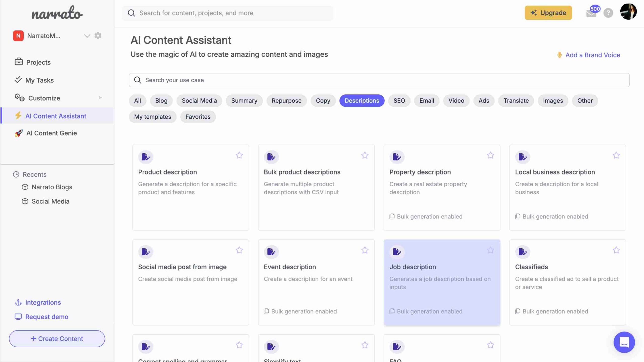The width and height of the screenshot is (644, 362).
Task: Click the Search your use case input field
Action: 379,80
